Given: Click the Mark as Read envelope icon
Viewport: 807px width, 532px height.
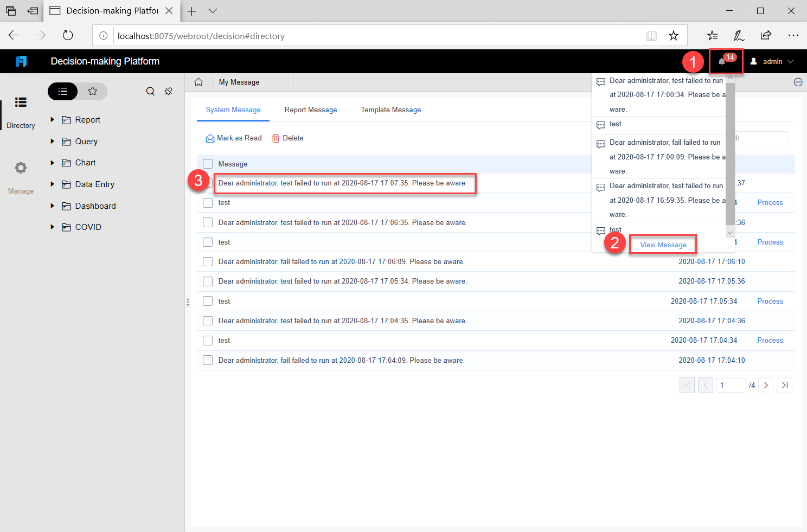Looking at the screenshot, I should coord(210,138).
